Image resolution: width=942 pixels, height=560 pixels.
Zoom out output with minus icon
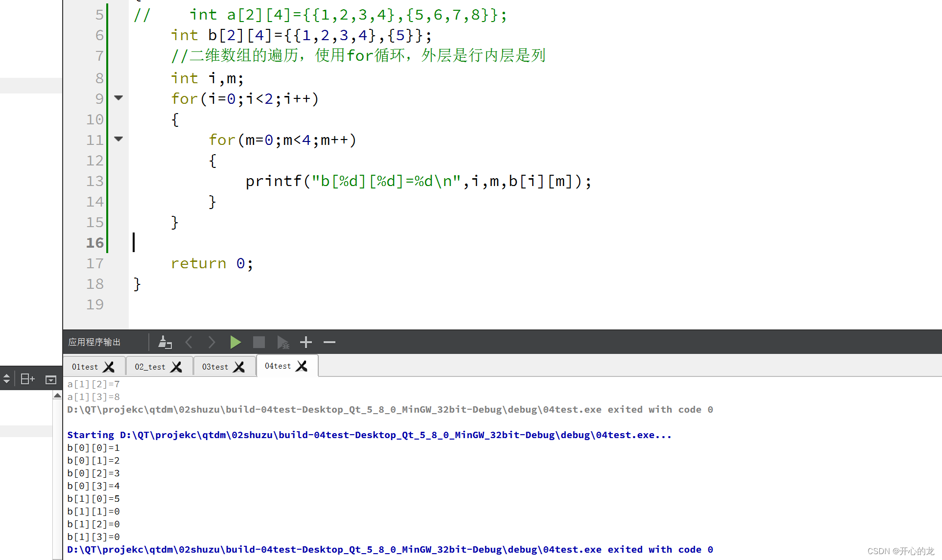click(x=330, y=342)
